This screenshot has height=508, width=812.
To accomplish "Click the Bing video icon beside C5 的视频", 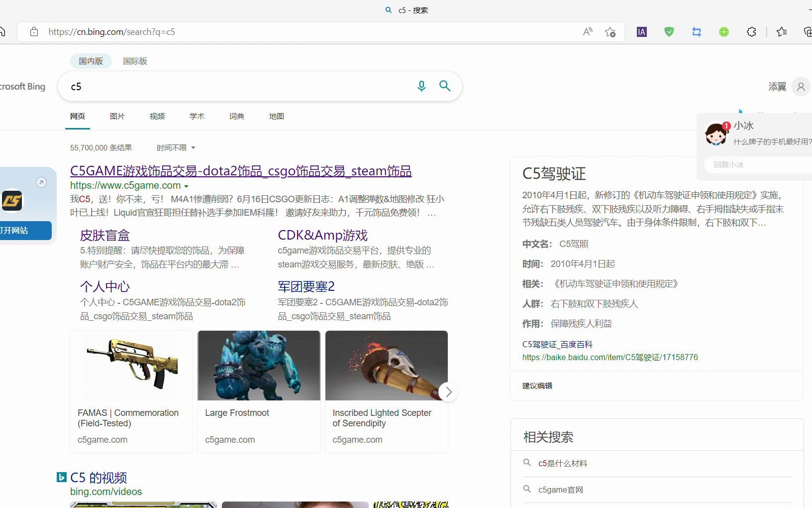I will point(61,477).
